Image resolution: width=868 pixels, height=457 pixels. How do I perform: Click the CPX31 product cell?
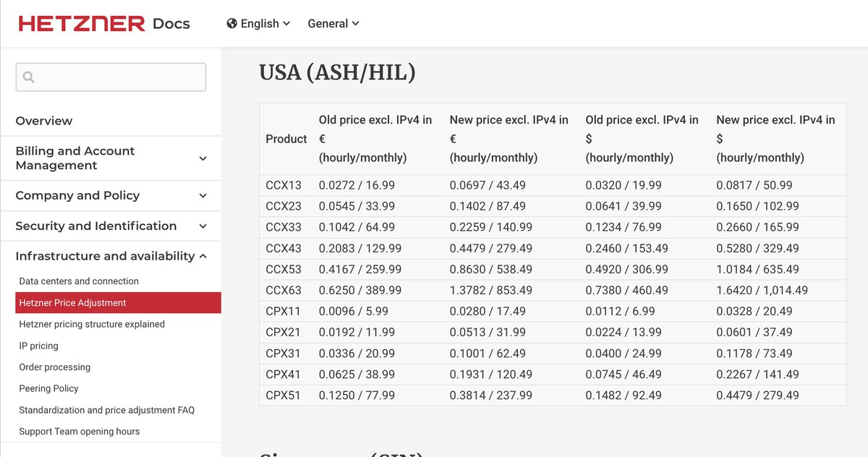[x=283, y=354]
